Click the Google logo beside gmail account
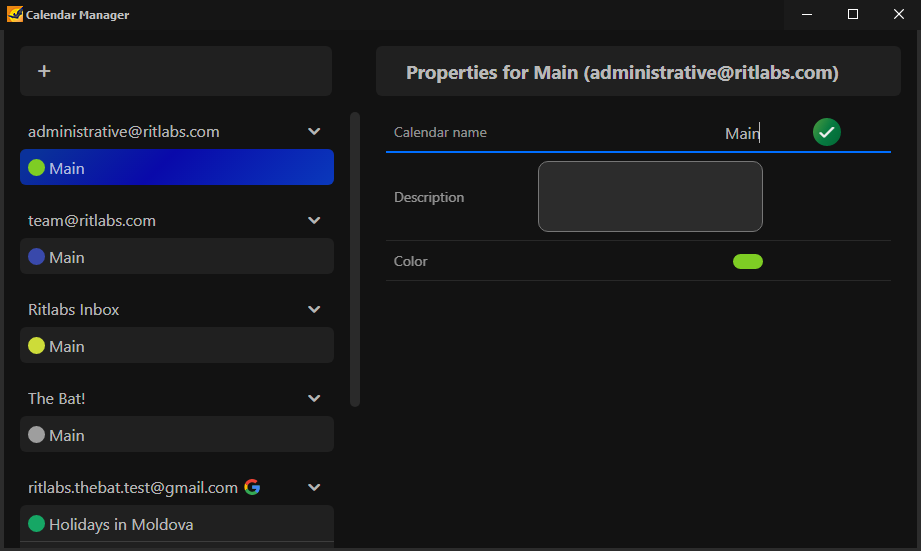This screenshot has width=921, height=551. 252,487
